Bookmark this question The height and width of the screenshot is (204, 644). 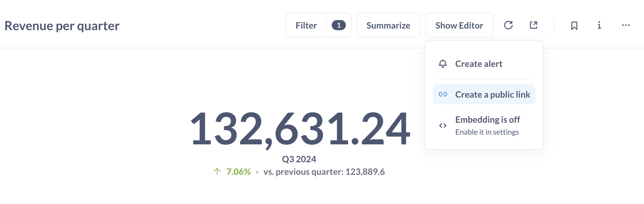coord(574,25)
